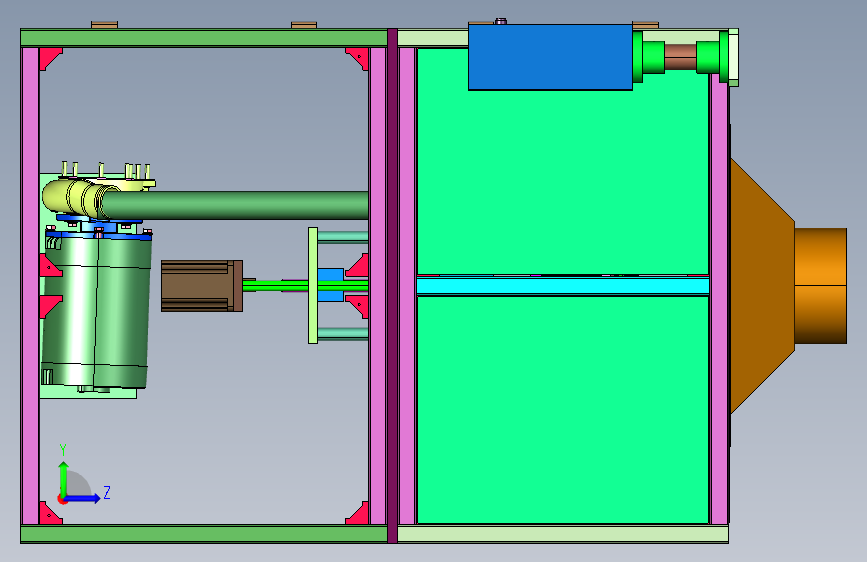Screen dimensions: 867x562
Task: Select the bright green lead screw rod
Action: (x=305, y=285)
